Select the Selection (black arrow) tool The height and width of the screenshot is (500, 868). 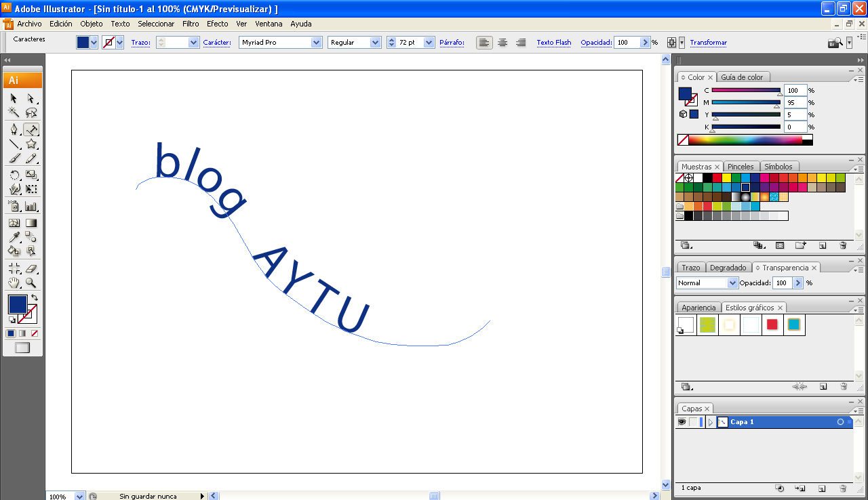(14, 99)
